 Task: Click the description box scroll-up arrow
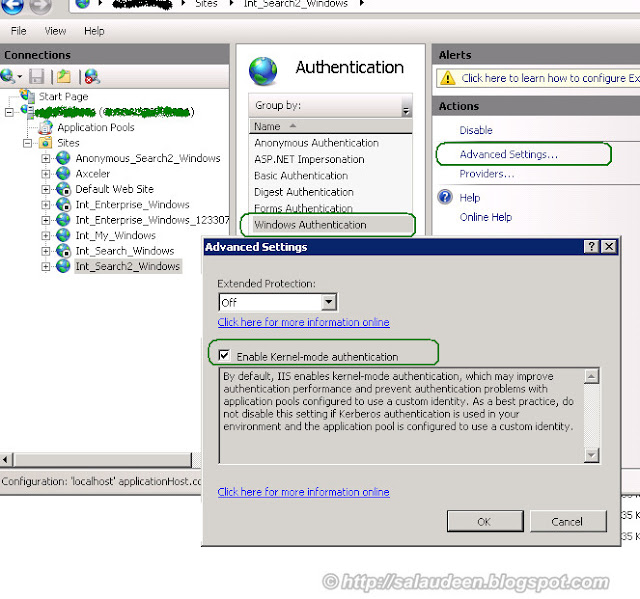(x=591, y=376)
